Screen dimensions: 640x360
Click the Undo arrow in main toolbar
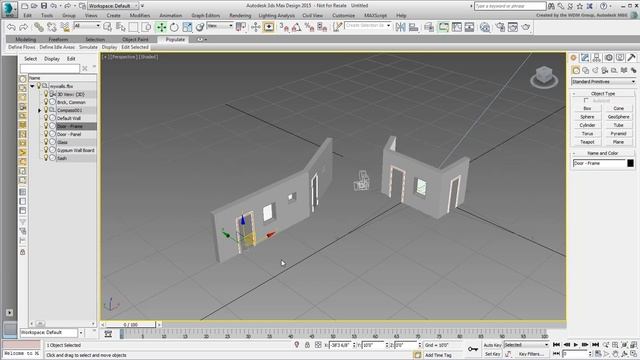tap(11, 27)
